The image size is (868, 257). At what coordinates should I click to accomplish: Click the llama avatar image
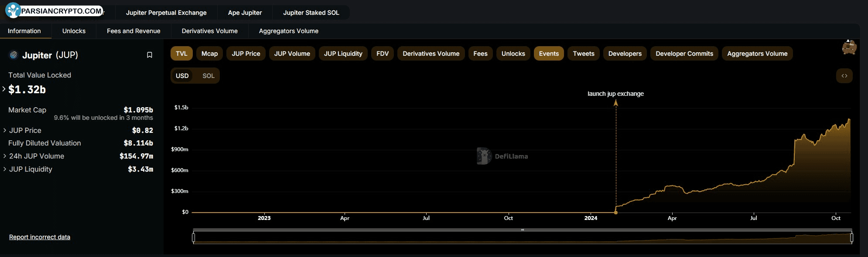coord(849,47)
